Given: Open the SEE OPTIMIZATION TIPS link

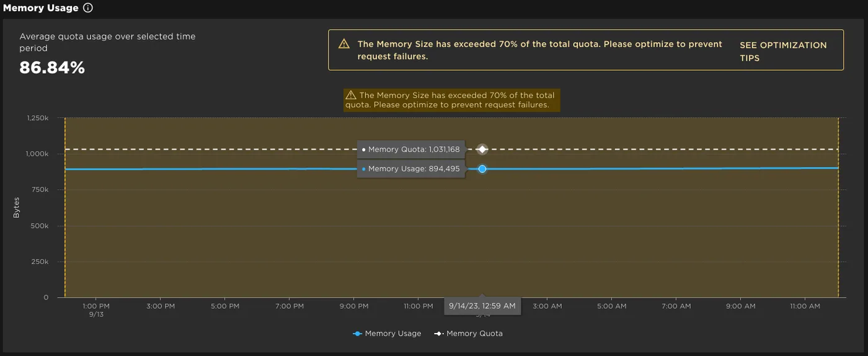Looking at the screenshot, I should click(x=783, y=51).
